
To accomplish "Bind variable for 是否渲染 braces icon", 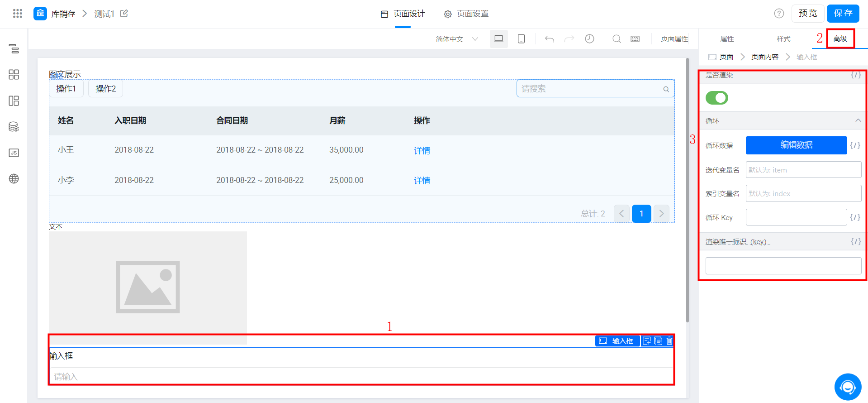I will click(x=855, y=75).
